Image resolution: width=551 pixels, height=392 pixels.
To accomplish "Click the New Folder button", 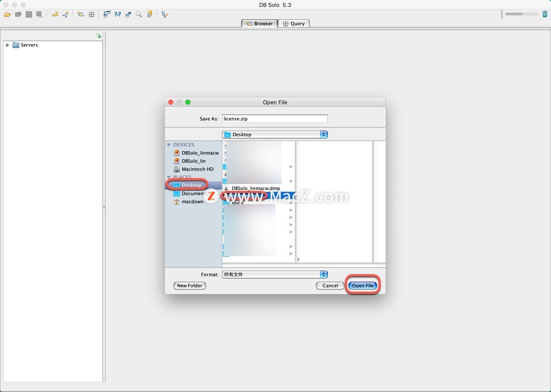I will pos(189,286).
